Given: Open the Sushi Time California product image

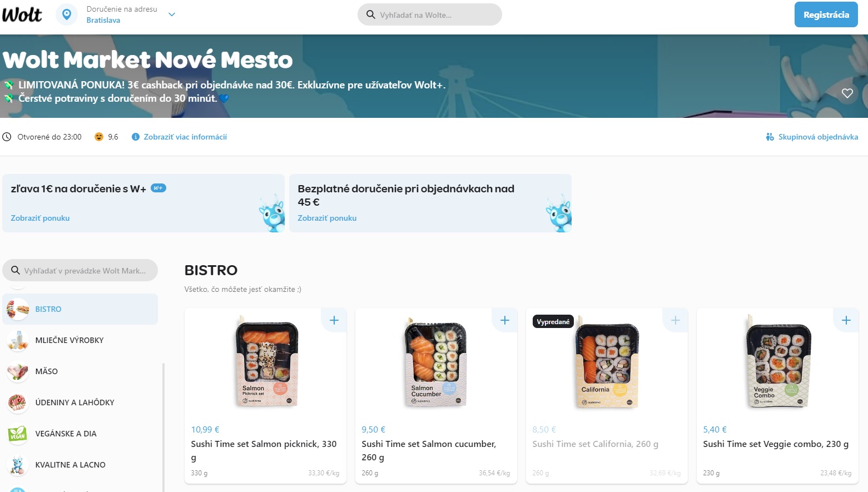Looking at the screenshot, I should point(607,365).
